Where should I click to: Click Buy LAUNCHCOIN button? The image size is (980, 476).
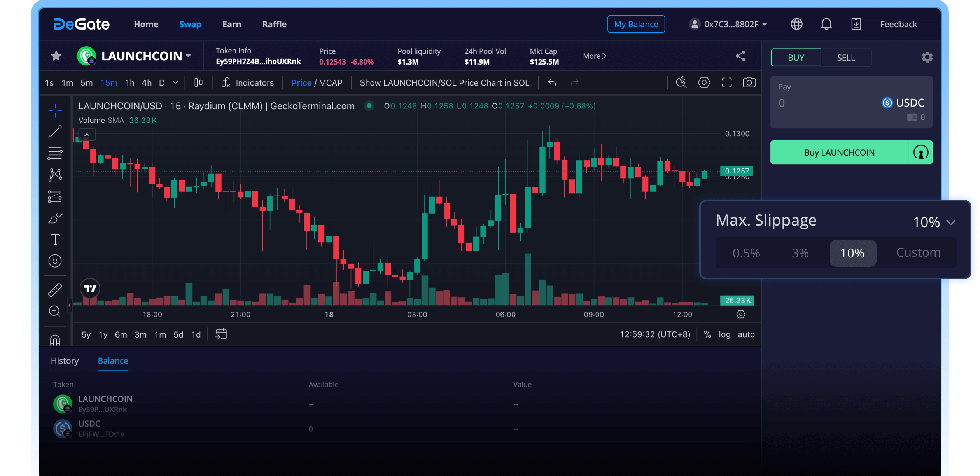839,152
